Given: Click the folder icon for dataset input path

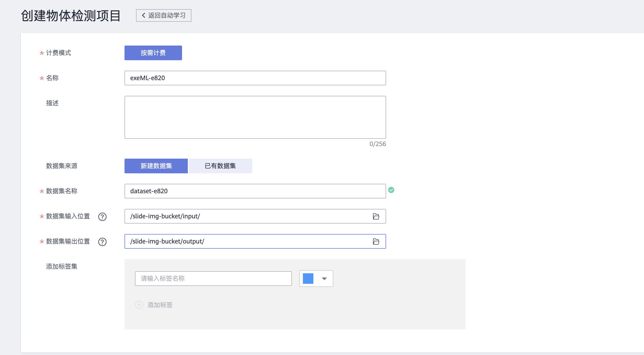Looking at the screenshot, I should [376, 216].
